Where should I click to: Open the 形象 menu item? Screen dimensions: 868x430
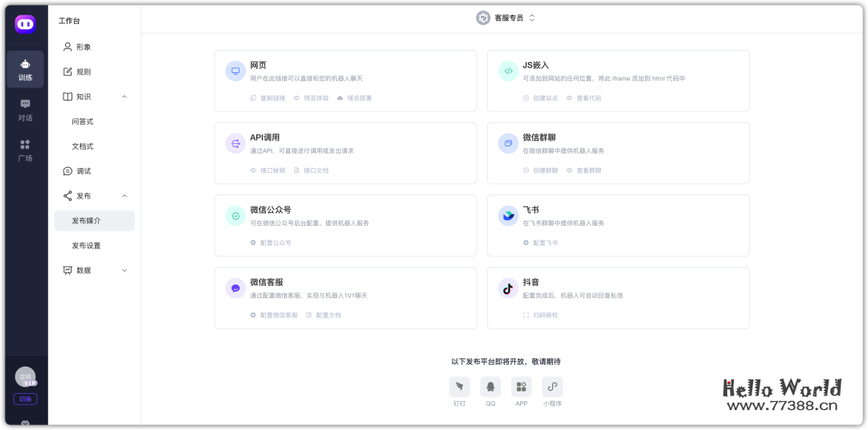pyautogui.click(x=95, y=47)
